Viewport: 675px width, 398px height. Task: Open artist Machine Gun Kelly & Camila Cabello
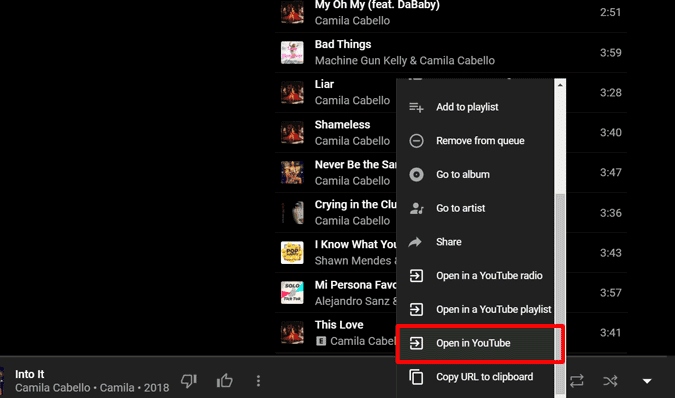click(x=405, y=61)
